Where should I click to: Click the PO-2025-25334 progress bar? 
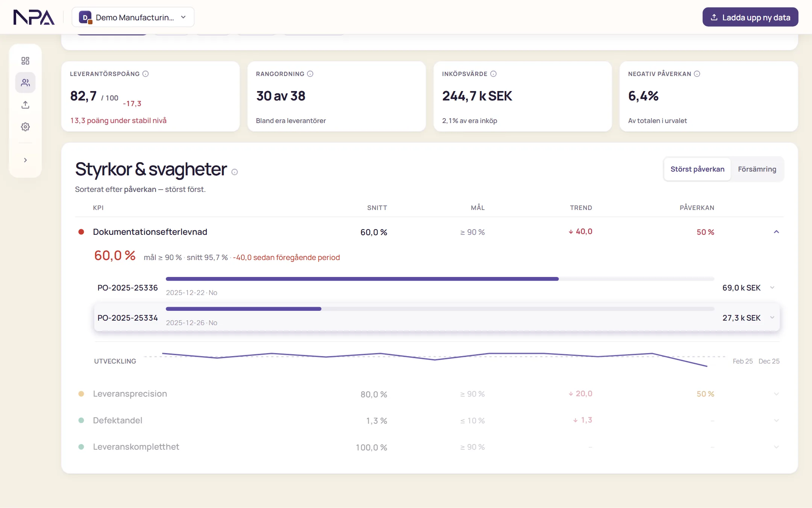[x=440, y=309]
